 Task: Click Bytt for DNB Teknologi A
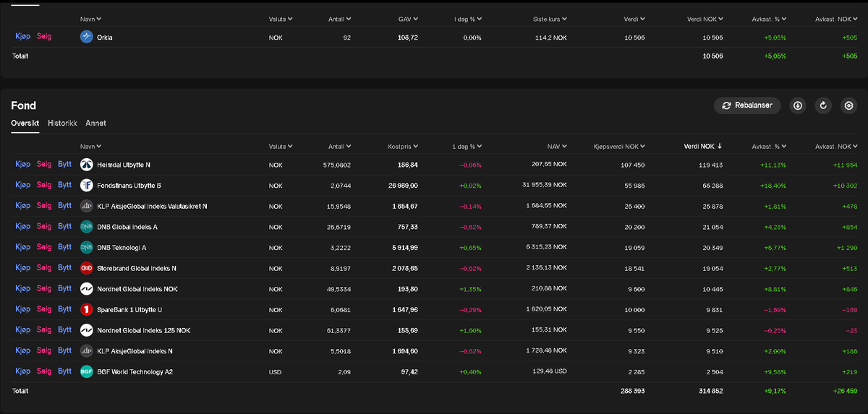tap(64, 247)
